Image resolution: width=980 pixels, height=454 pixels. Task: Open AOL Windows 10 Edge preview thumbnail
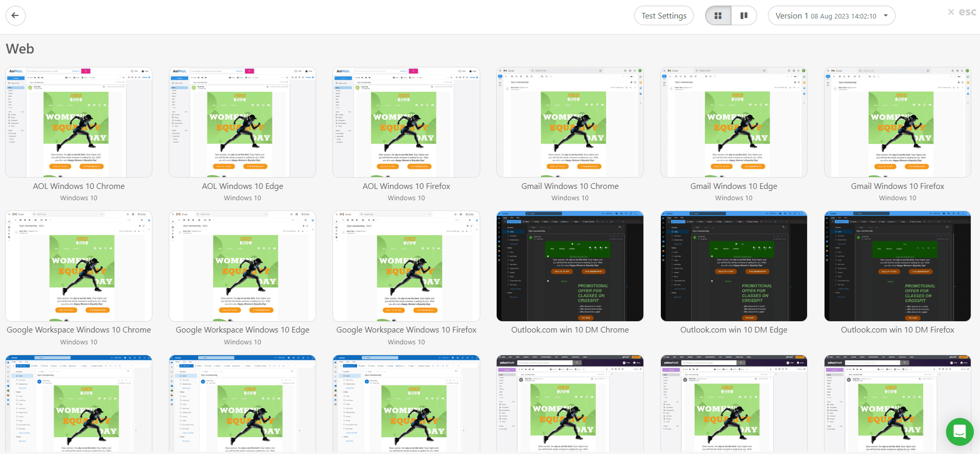pyautogui.click(x=242, y=123)
